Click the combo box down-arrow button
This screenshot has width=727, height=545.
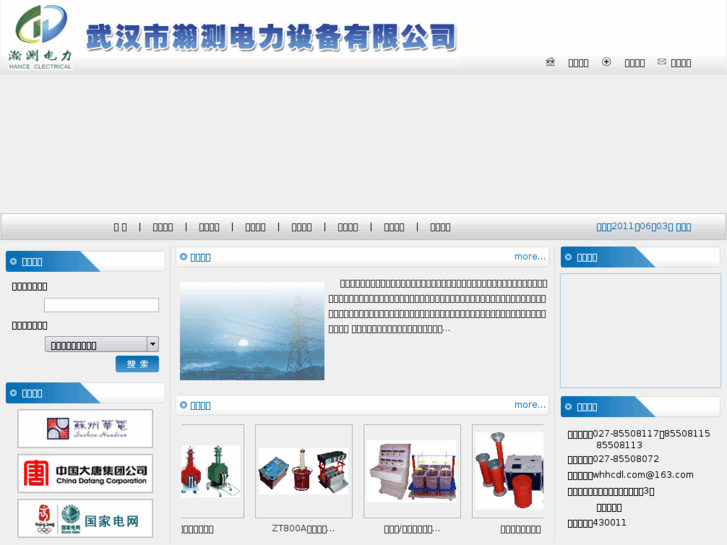click(x=153, y=344)
